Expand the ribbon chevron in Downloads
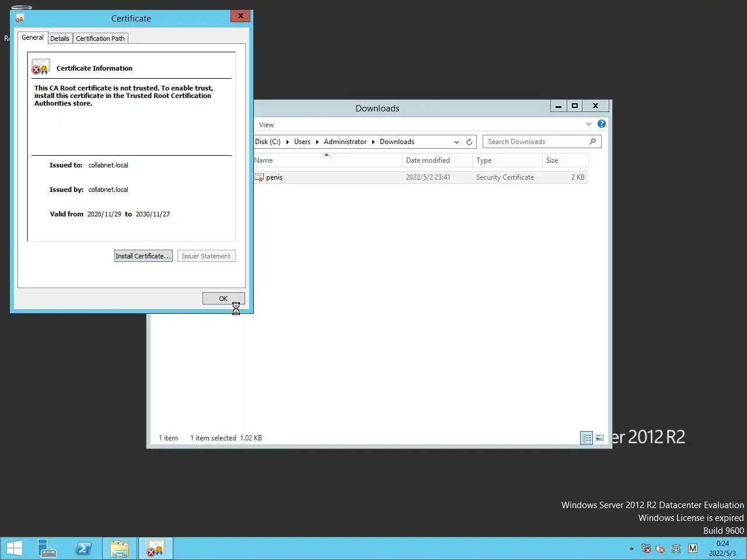The height and width of the screenshot is (560, 747). (x=588, y=124)
